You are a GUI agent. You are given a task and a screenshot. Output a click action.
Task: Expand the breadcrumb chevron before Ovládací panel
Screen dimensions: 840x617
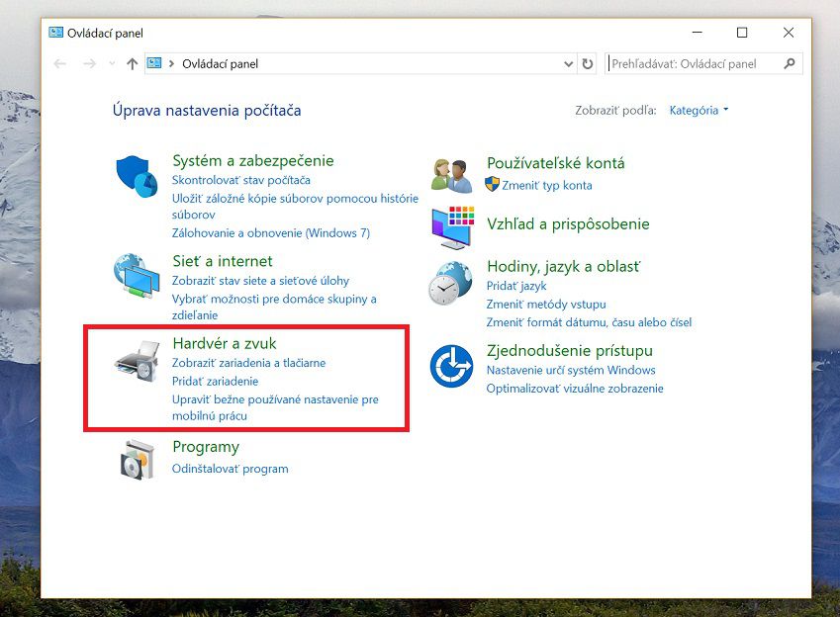click(171, 63)
